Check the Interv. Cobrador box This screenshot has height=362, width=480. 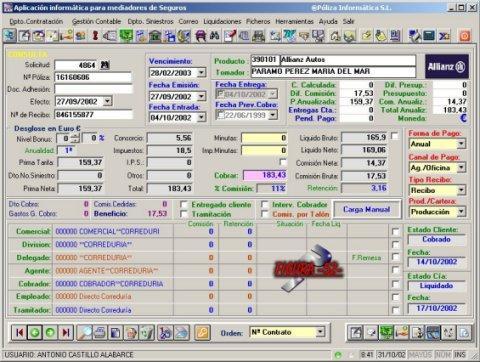(x=265, y=204)
